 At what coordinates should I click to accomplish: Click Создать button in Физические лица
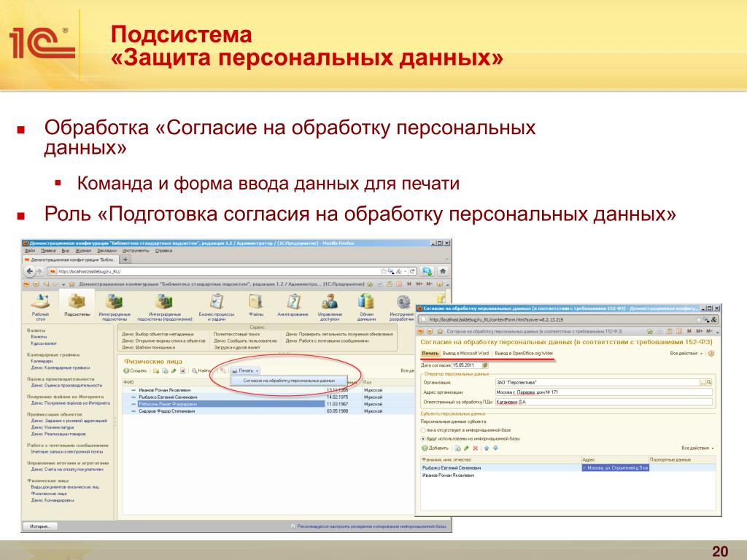135,370
